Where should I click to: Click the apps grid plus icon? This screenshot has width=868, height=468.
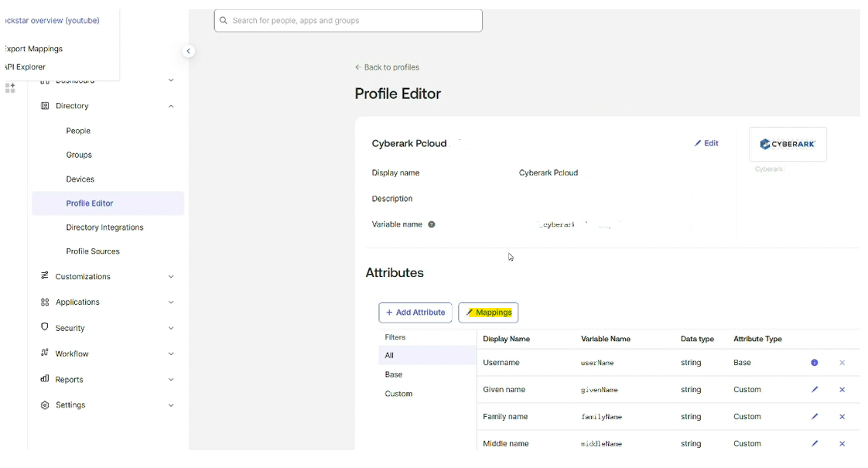click(10, 87)
